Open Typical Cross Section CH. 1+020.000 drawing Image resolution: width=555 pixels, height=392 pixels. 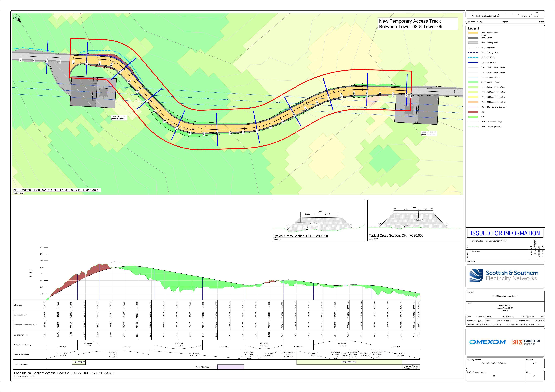(x=414, y=220)
